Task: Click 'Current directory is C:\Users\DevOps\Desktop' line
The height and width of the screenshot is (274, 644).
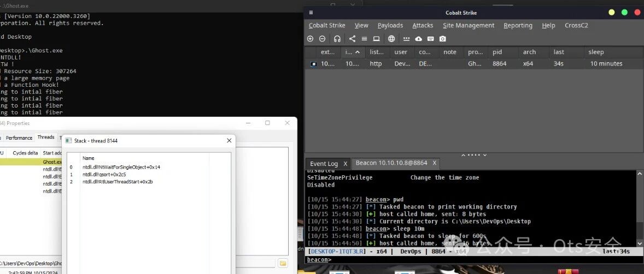Action: coord(455,222)
